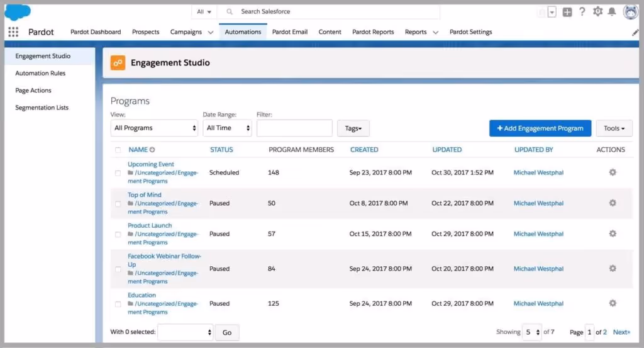Select the Education row checkbox
644x348 pixels.
118,304
